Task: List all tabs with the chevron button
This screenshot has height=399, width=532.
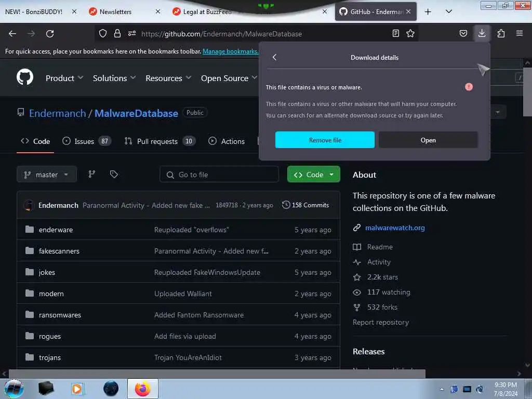Action: tap(448, 12)
